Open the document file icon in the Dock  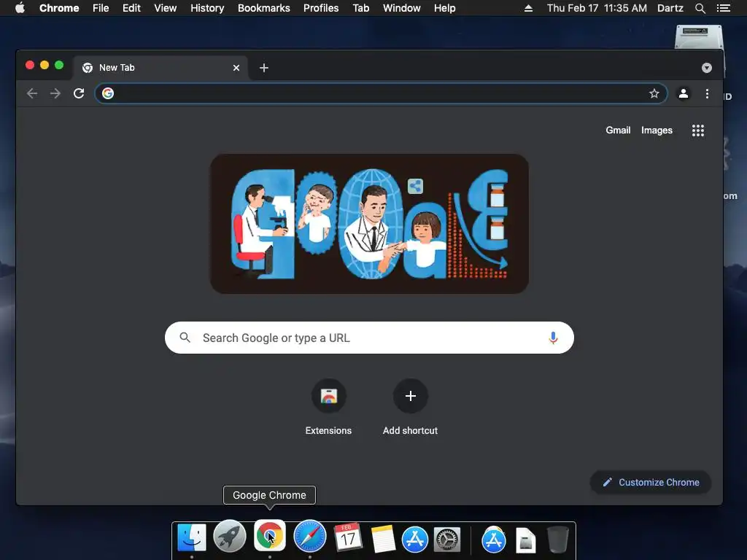click(x=525, y=540)
